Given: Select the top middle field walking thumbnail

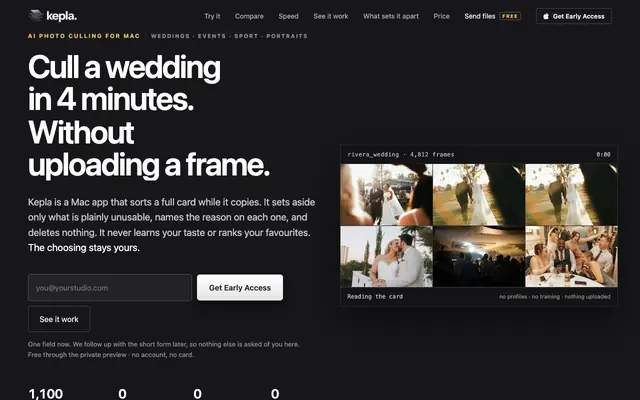Looking at the screenshot, I should 479,195.
